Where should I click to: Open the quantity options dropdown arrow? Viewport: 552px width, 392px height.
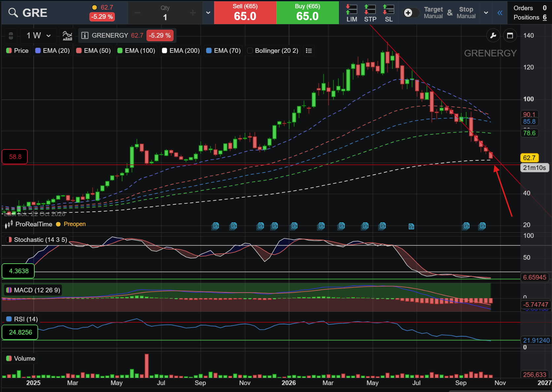pyautogui.click(x=208, y=13)
